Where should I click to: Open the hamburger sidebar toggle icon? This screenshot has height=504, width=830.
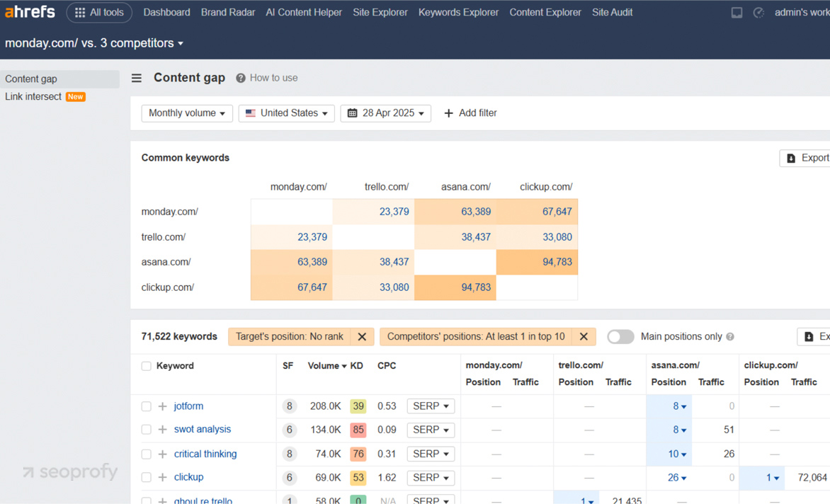tap(137, 79)
